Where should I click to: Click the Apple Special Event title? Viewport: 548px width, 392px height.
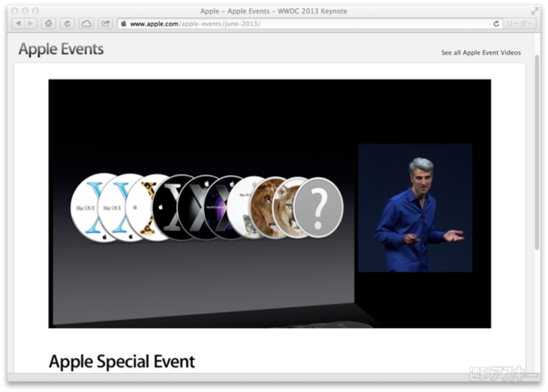122,362
